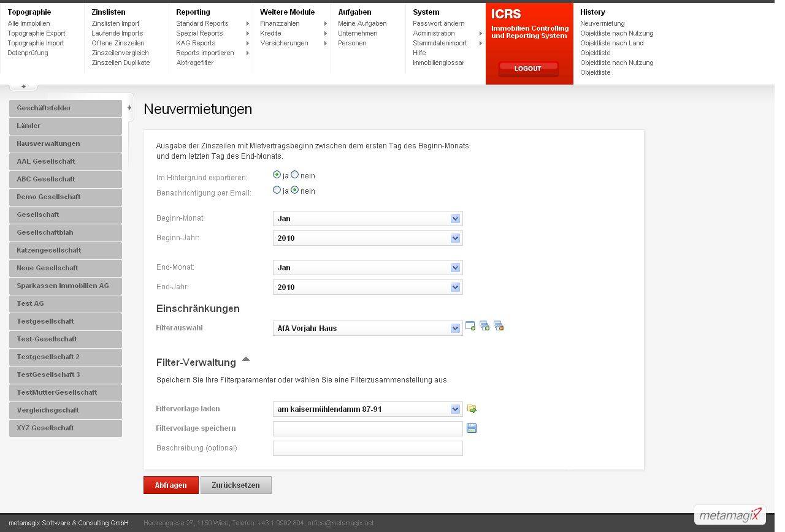Select 'ja' for Im Hintergrund exportieren
Screen dimensions: 785x532
pos(277,175)
